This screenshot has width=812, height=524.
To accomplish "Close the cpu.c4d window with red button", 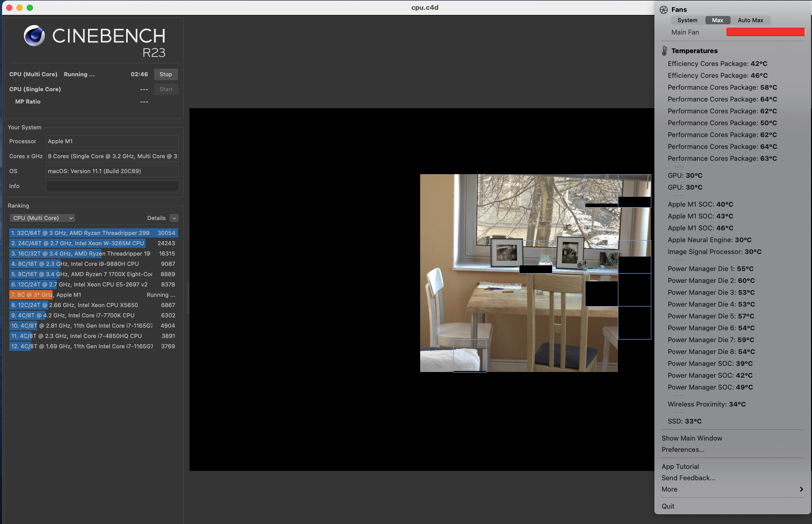I will (9, 8).
